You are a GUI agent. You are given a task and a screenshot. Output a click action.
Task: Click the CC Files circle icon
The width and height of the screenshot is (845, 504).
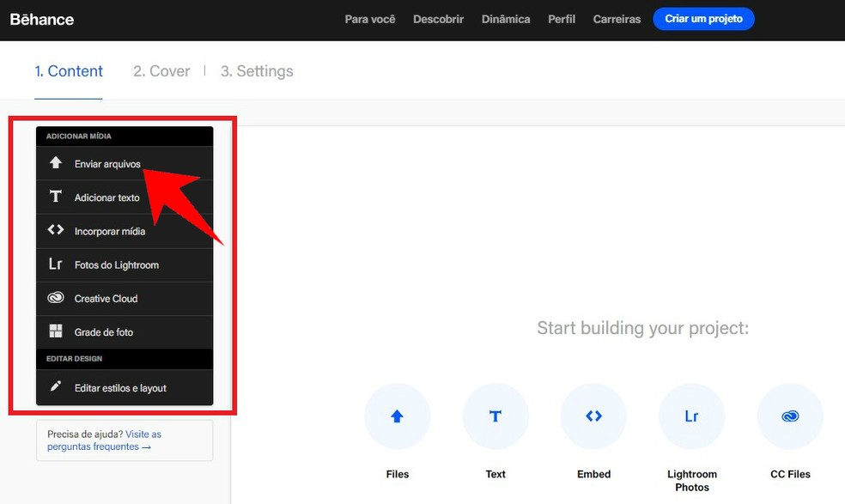790,416
